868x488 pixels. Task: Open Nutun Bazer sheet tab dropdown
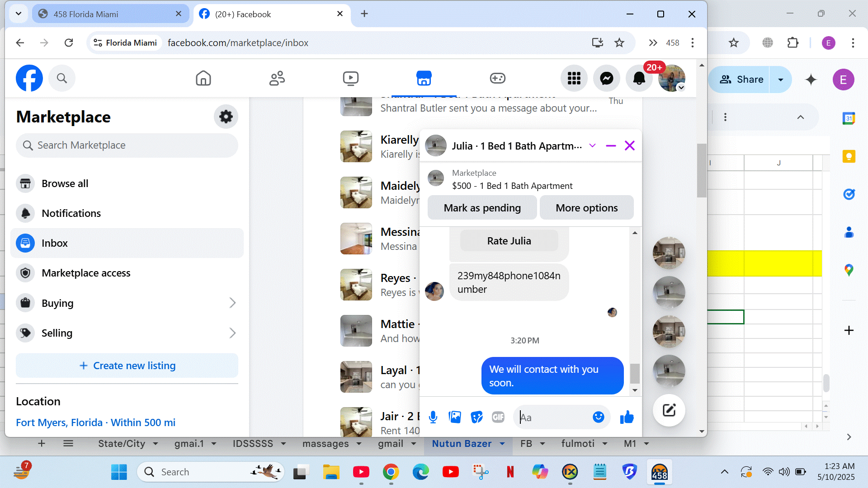pyautogui.click(x=502, y=444)
